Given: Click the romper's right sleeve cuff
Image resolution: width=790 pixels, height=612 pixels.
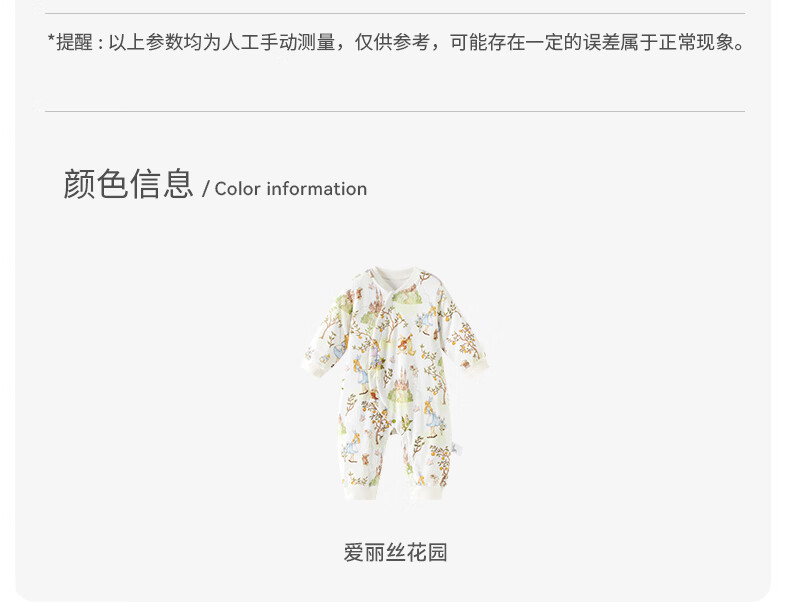Looking at the screenshot, I should pyautogui.click(x=477, y=366).
